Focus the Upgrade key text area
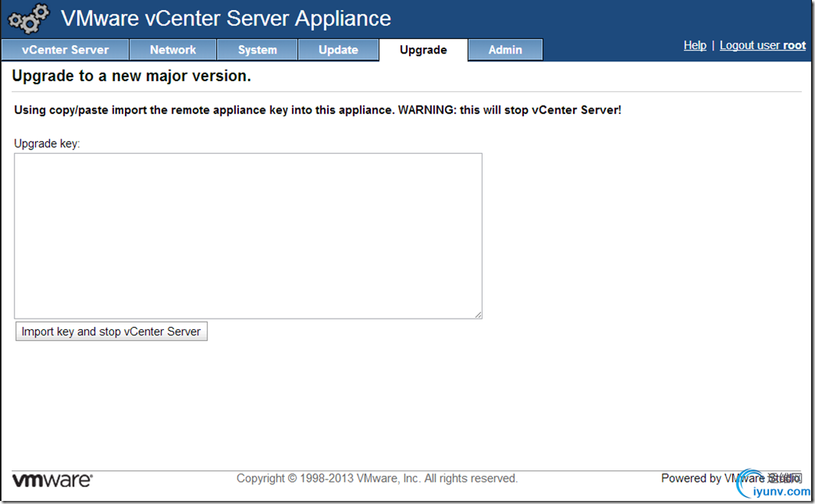The height and width of the screenshot is (504, 815). tap(248, 236)
